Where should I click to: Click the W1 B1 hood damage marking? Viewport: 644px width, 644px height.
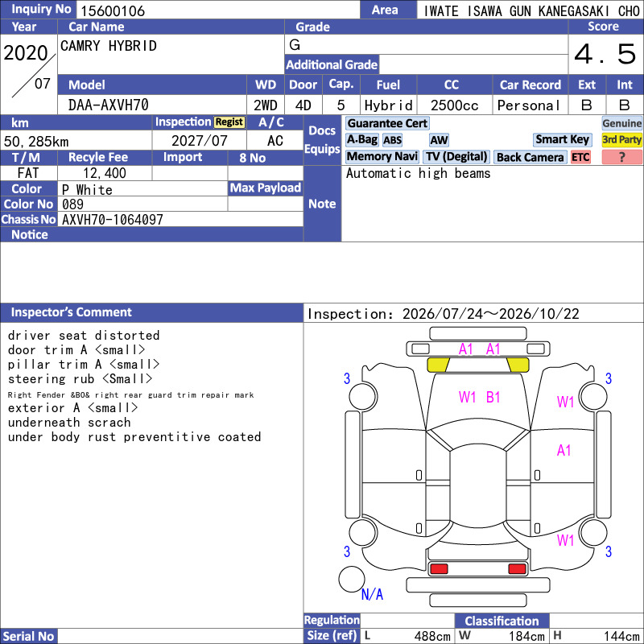pyautogui.click(x=479, y=397)
